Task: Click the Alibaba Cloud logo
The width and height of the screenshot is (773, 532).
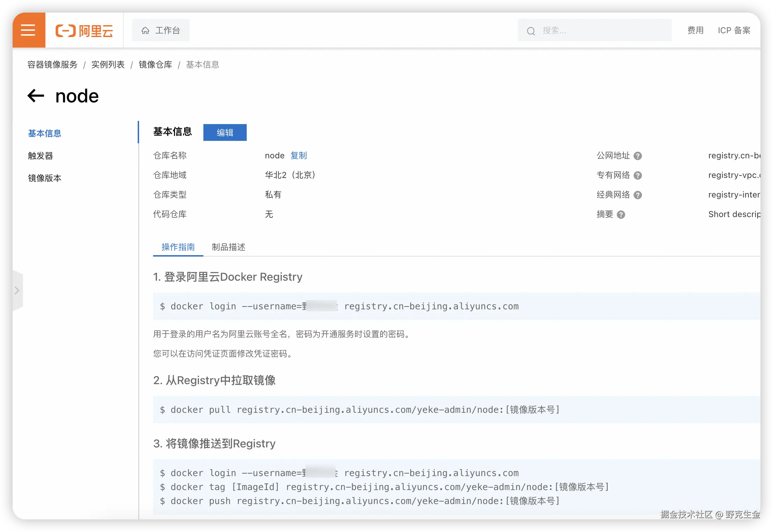Action: pyautogui.click(x=84, y=31)
